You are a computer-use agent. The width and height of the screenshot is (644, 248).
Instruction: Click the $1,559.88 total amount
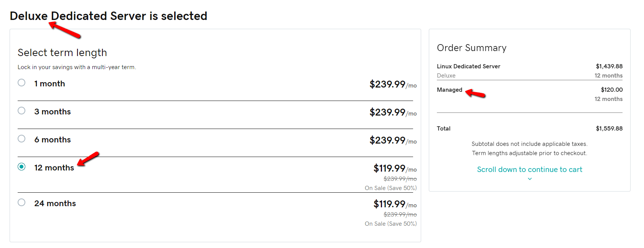point(609,129)
